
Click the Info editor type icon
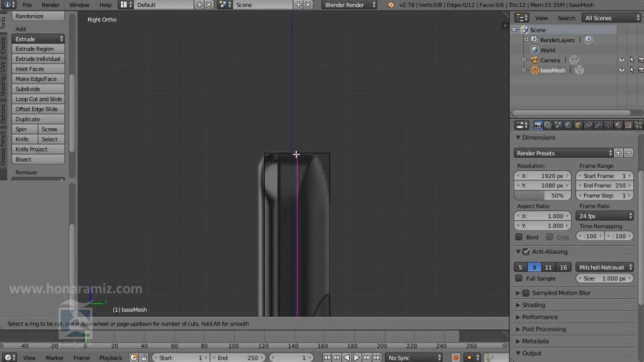[x=9, y=5]
